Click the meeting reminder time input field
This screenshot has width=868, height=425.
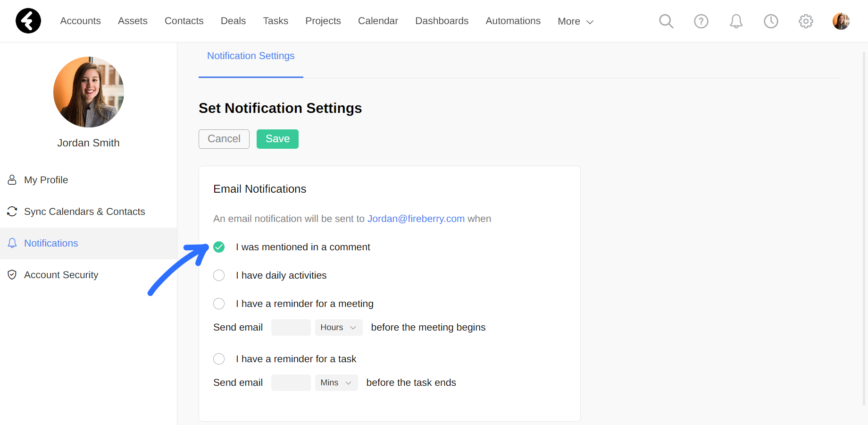click(x=291, y=327)
